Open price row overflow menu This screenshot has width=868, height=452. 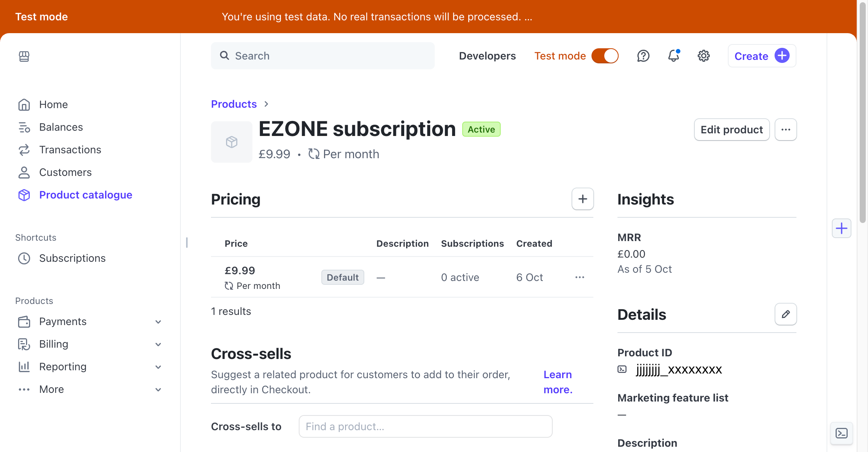pos(579,277)
